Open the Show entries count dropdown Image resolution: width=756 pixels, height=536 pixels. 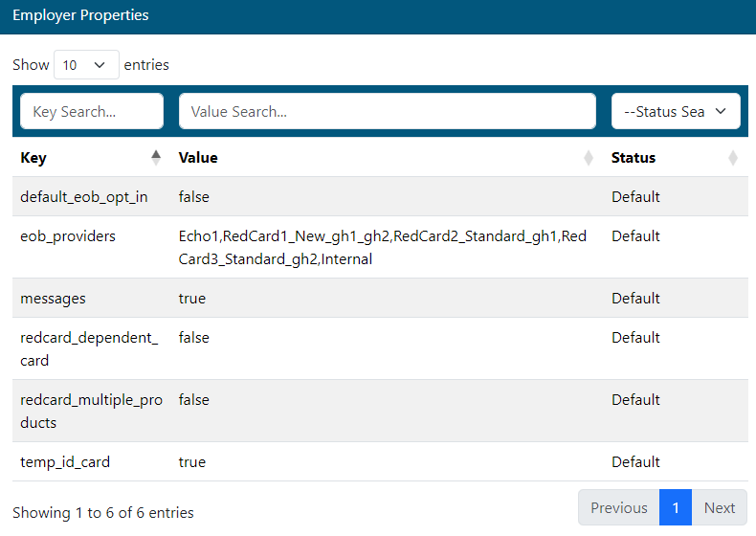(x=86, y=65)
